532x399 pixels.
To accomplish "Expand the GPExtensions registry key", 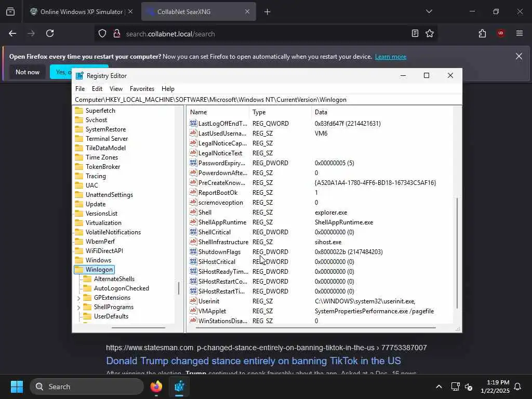I will click(79, 298).
